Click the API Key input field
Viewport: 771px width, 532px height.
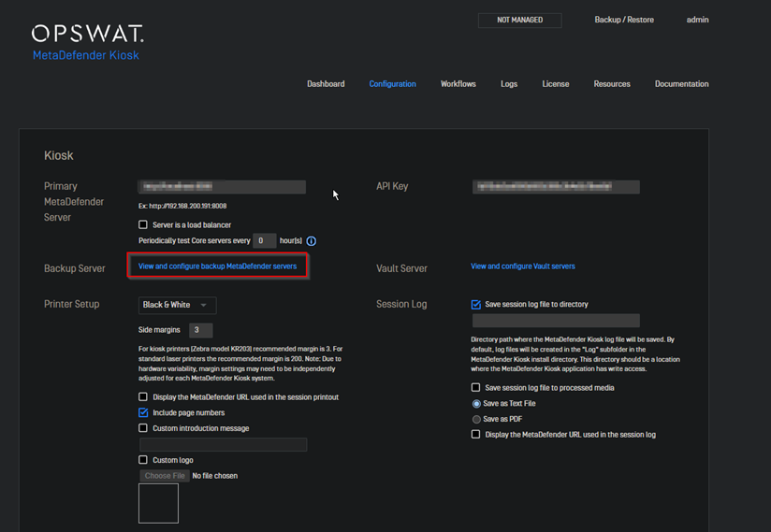556,187
